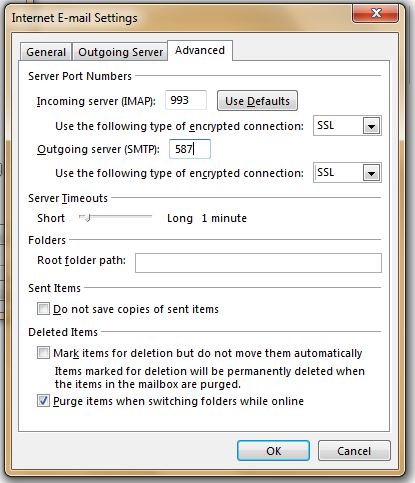Confirm settings with the OK button
Image resolution: width=415 pixels, height=483 pixels.
pyautogui.click(x=273, y=451)
